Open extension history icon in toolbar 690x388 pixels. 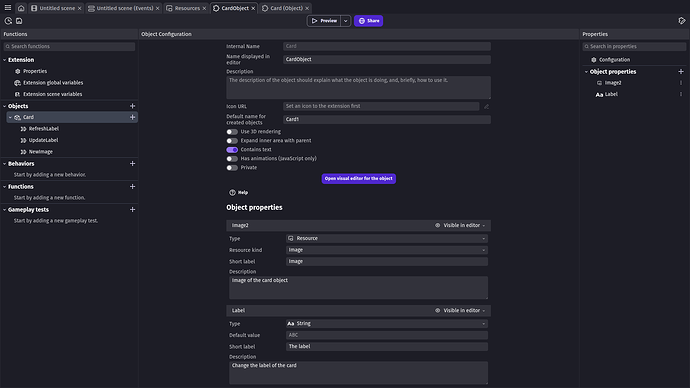coord(8,21)
